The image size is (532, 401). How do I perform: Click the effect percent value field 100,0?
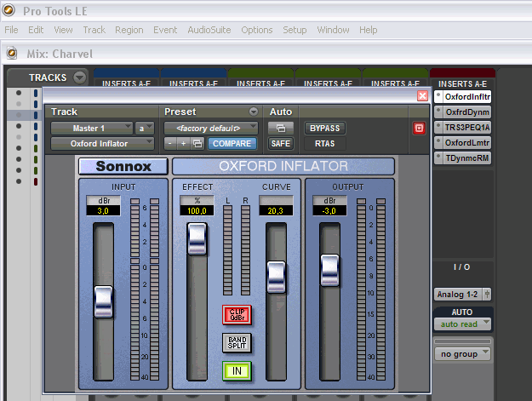pyautogui.click(x=197, y=210)
